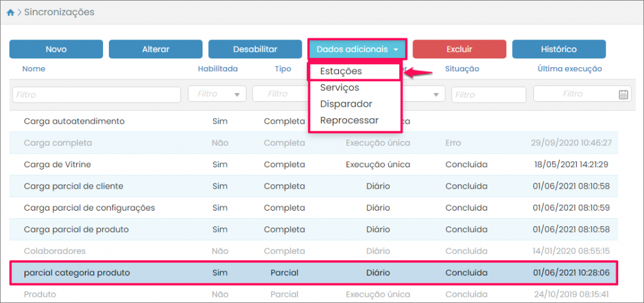
Task: Select the parcial categoria produto row
Action: [x=314, y=273]
